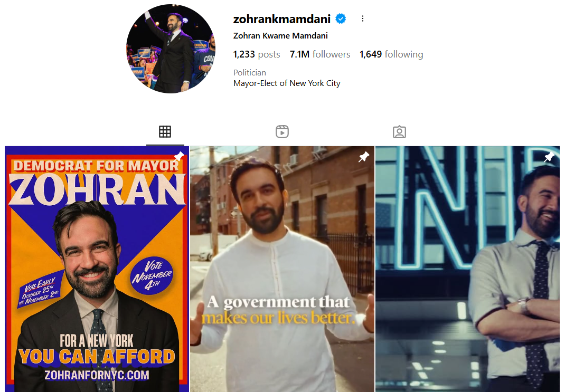The width and height of the screenshot is (565, 392).
Task: Click the blue verified badge beside username
Action: click(x=341, y=18)
